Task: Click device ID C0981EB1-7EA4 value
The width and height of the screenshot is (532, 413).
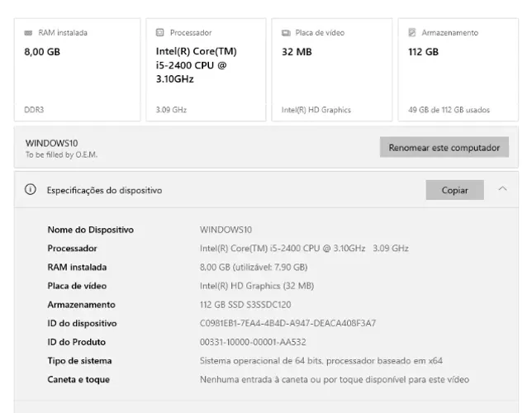Action: coord(287,324)
